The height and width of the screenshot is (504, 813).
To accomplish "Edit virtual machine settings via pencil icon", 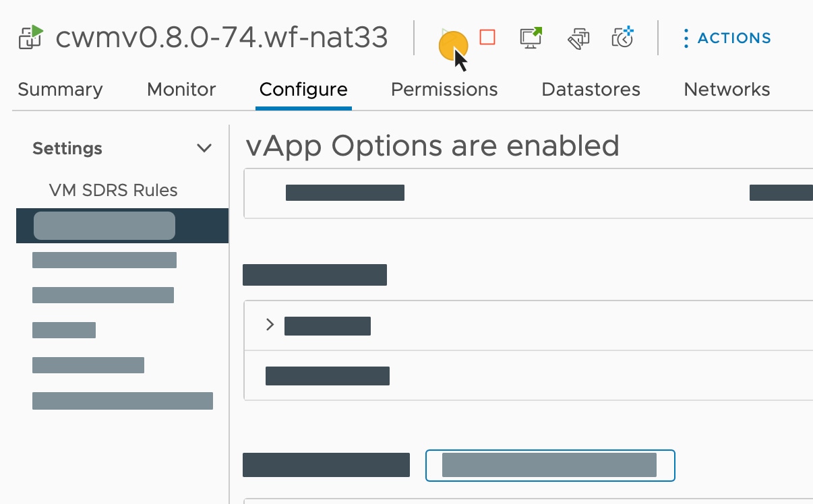I will (577, 38).
